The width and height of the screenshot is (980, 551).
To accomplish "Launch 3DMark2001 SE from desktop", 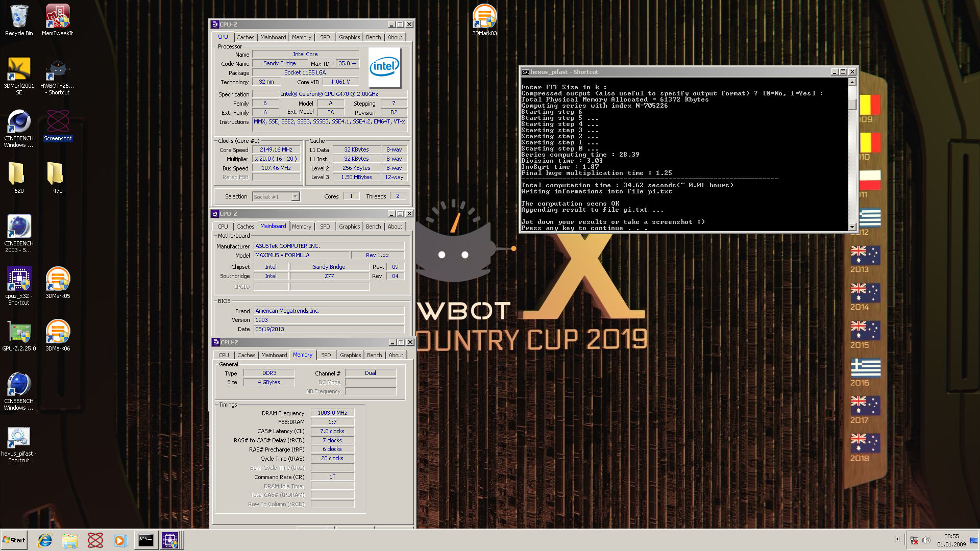I will pyautogui.click(x=19, y=76).
